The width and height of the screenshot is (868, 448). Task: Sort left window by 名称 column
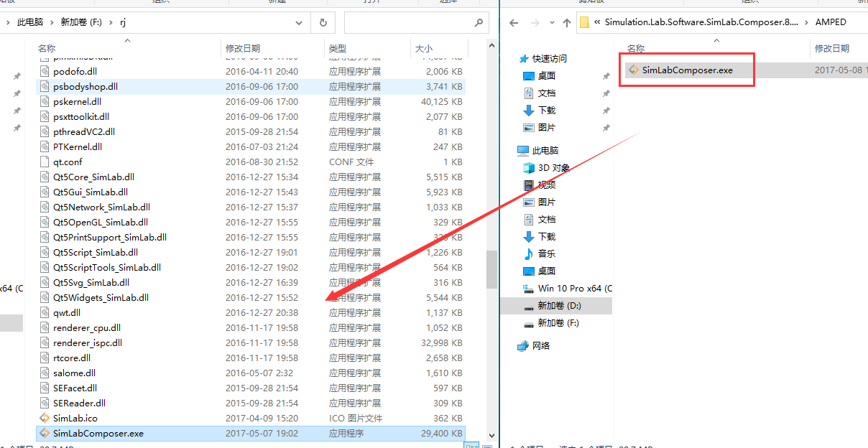(x=47, y=48)
